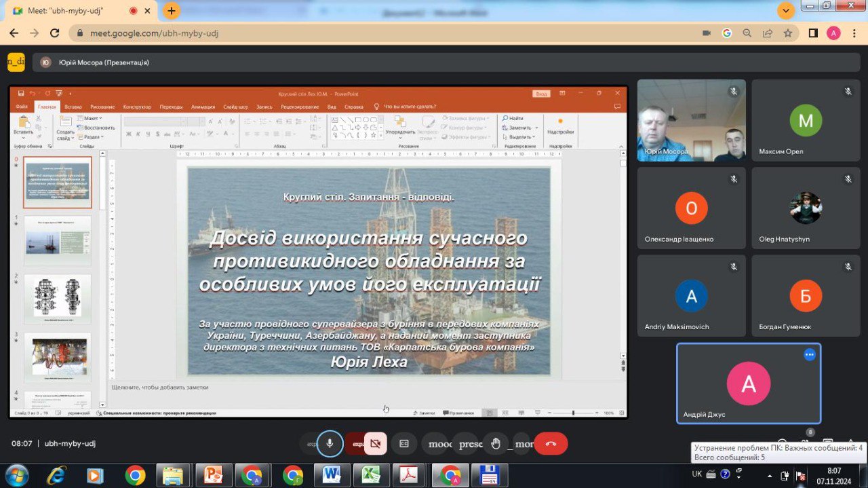Open zoom control in the address bar
This screenshot has height=488, width=868.
click(x=747, y=33)
